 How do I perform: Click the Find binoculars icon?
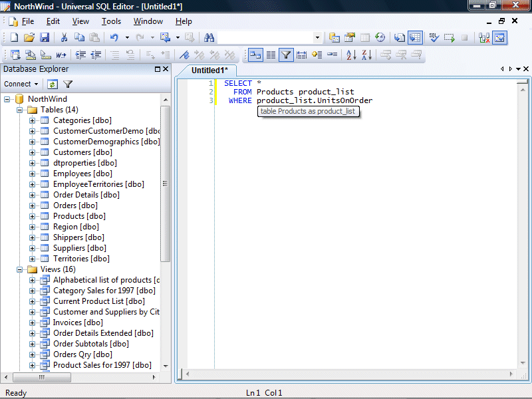pos(209,37)
